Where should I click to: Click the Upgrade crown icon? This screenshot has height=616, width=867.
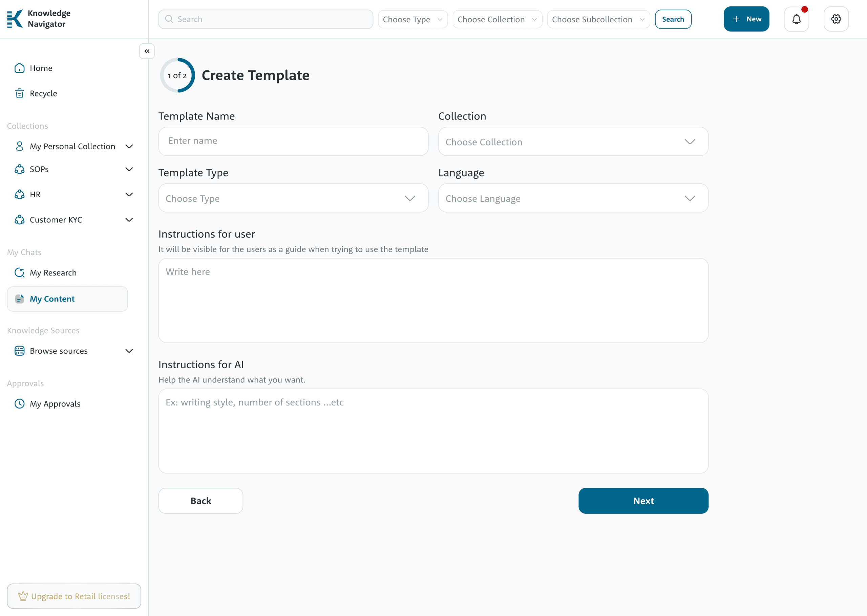23,596
